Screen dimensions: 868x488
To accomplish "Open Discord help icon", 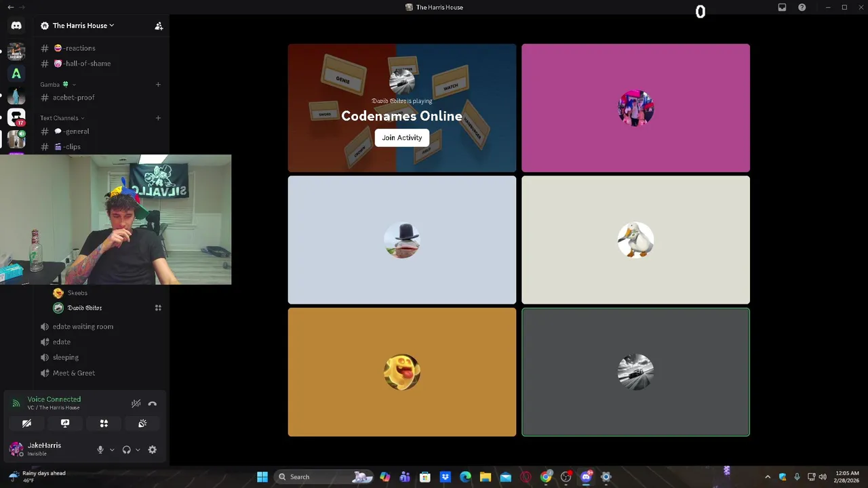I will tap(802, 7).
